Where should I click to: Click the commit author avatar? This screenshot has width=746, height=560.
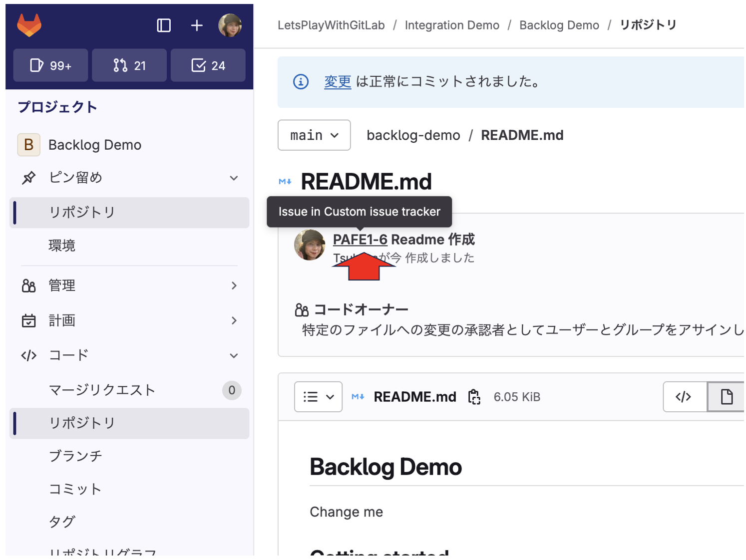[310, 245]
